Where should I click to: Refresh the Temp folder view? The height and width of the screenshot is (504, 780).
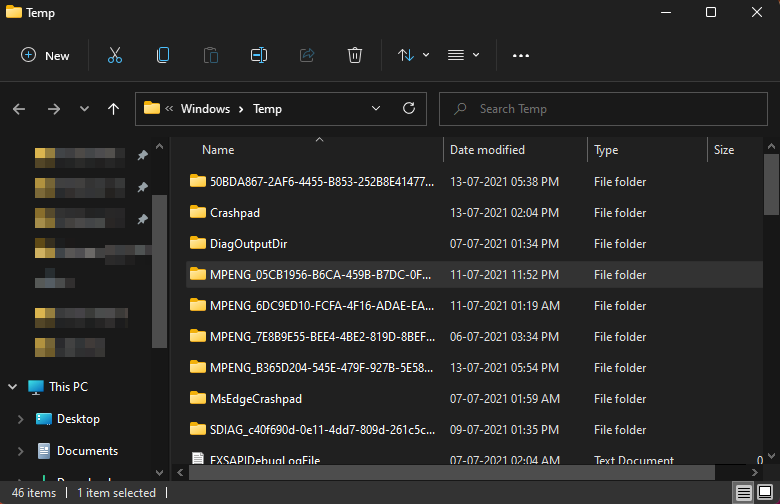408,109
